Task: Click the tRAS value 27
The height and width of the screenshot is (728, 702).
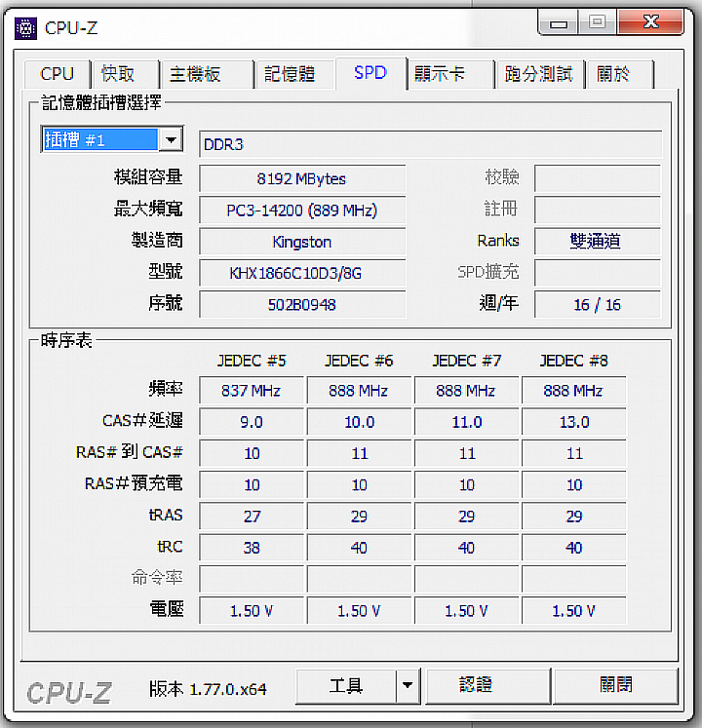Action: (252, 517)
